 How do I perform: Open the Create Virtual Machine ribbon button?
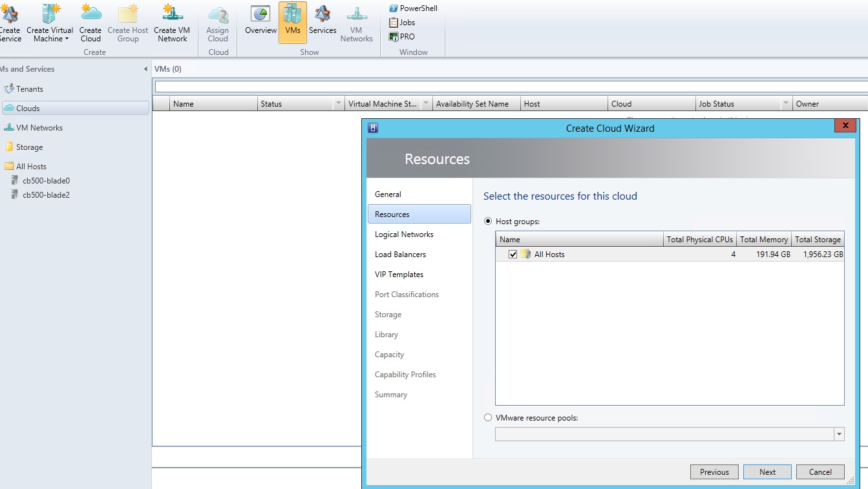click(x=50, y=23)
